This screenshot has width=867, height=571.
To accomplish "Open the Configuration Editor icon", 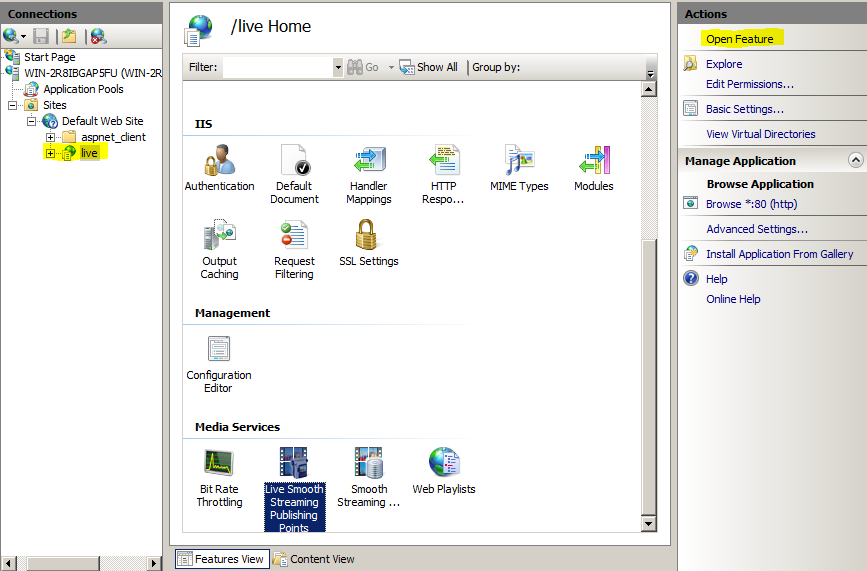I will 218,349.
